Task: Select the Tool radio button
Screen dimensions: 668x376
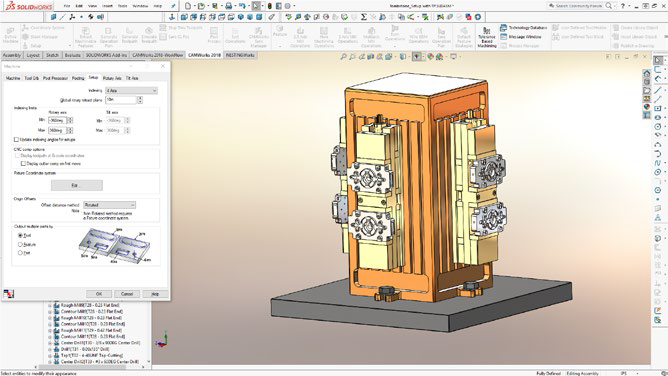Action: [x=20, y=235]
